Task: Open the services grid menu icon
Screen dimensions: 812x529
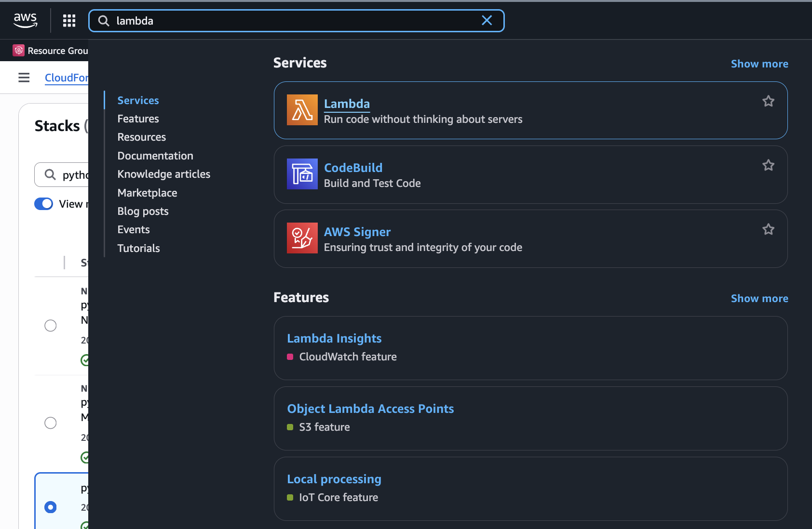Action: point(69,20)
